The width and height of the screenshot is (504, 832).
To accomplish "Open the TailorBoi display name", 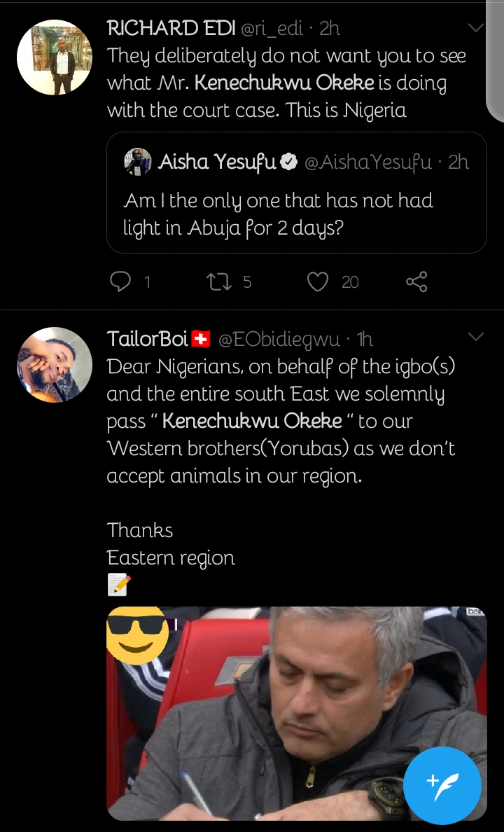I will pos(147,340).
